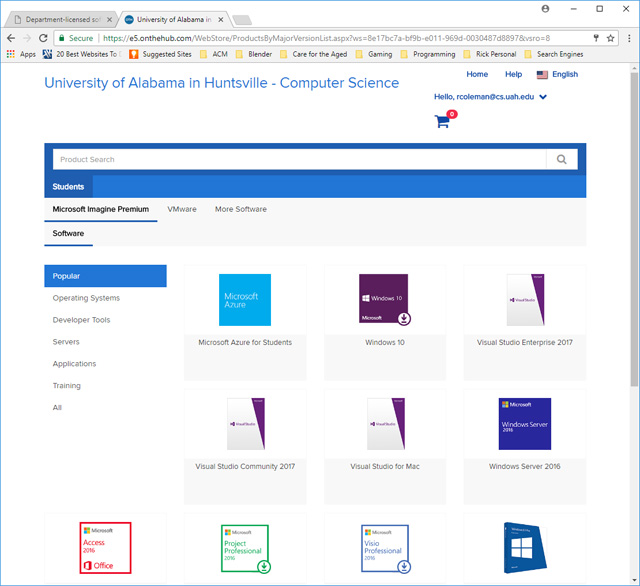
Task: Click into the Product Search field
Action: tap(298, 159)
